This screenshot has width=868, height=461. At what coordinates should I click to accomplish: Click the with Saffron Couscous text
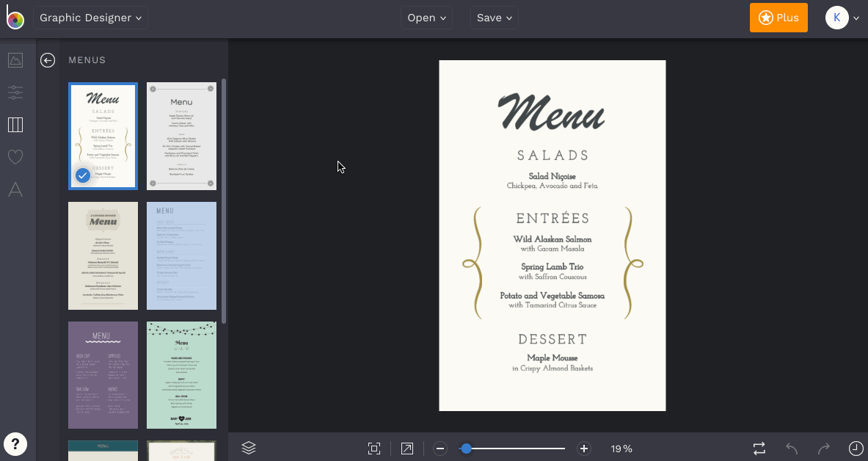click(552, 277)
